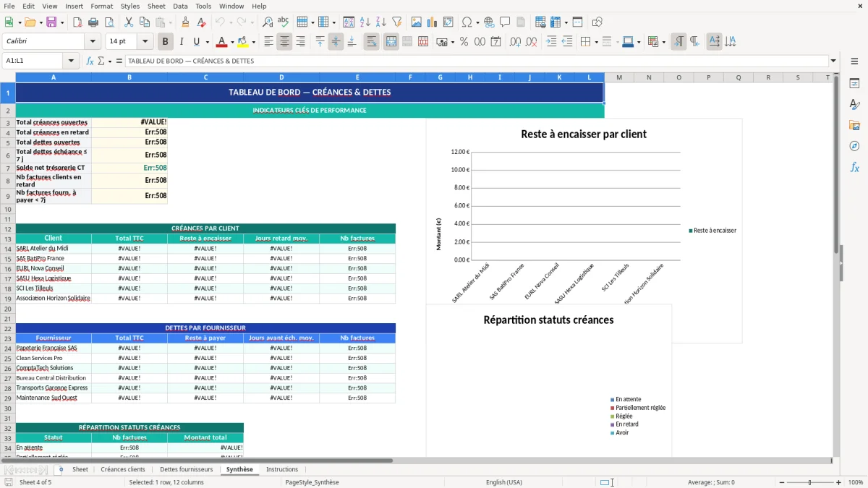This screenshot has height=488, width=868.
Task: Insert comment speech bubble icon
Action: [x=505, y=22]
